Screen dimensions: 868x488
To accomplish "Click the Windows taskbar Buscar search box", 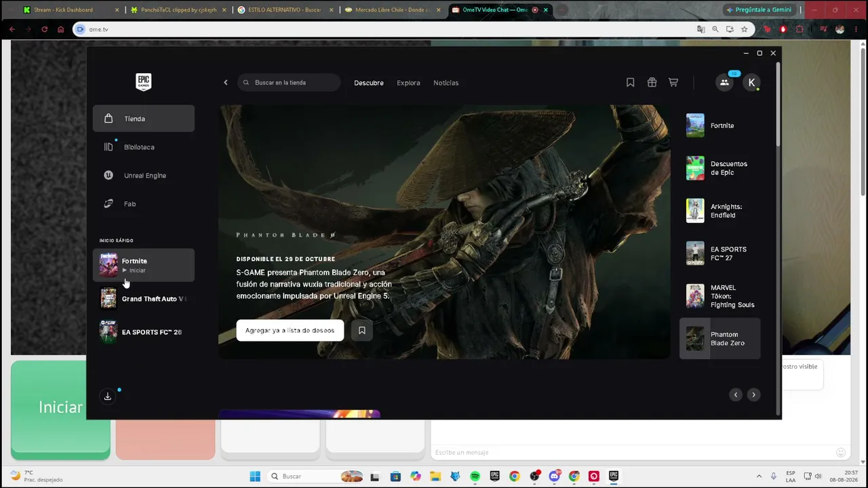I will point(317,476).
